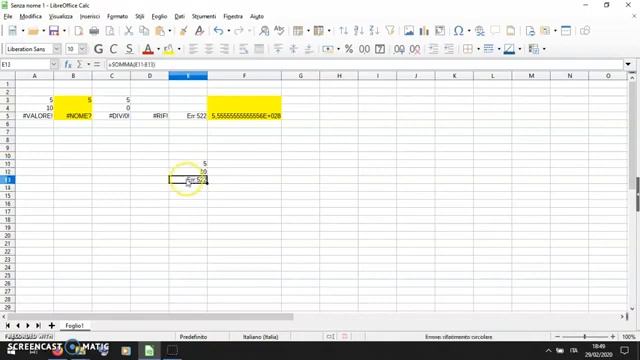Toggle print preview icon
The height and width of the screenshot is (360, 640).
click(x=110, y=31)
